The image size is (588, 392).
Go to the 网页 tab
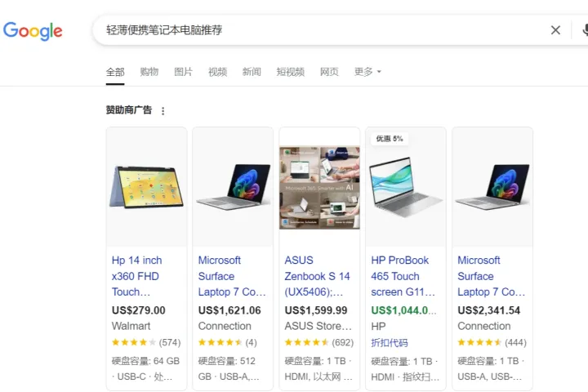(x=329, y=72)
